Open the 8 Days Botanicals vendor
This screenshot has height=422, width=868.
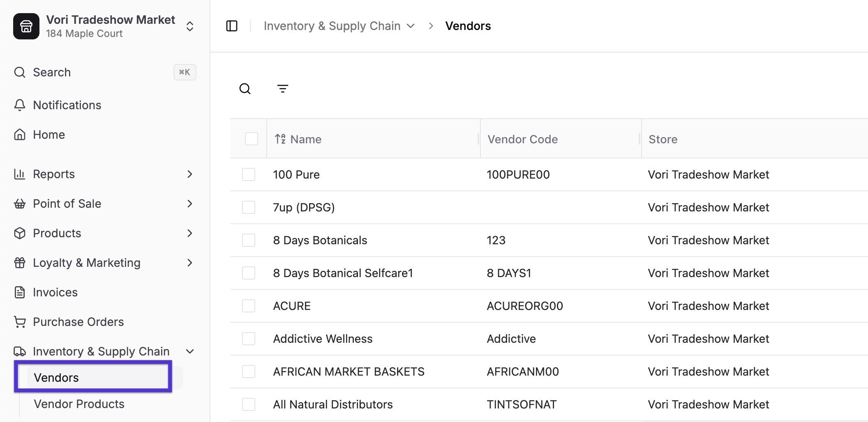320,240
